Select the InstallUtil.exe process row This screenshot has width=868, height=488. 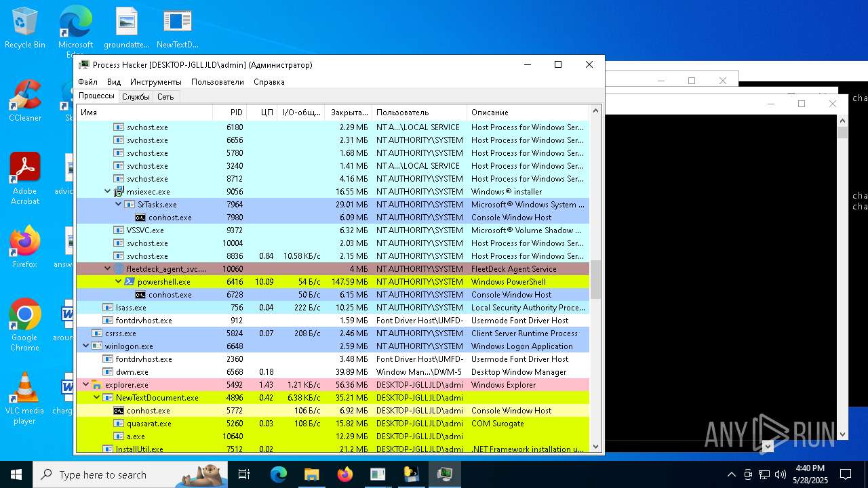coord(333,449)
